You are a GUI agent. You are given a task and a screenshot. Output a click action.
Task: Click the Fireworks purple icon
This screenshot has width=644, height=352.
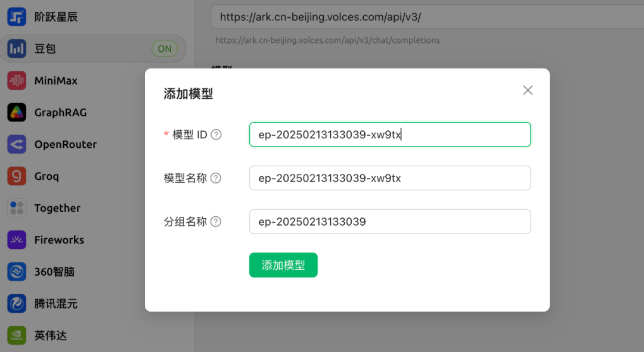coord(17,240)
